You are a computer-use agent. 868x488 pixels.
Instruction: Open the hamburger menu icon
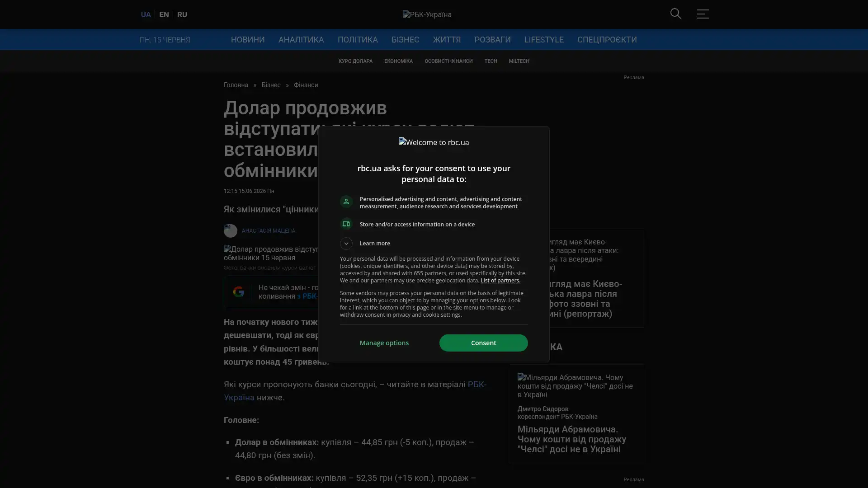703,14
